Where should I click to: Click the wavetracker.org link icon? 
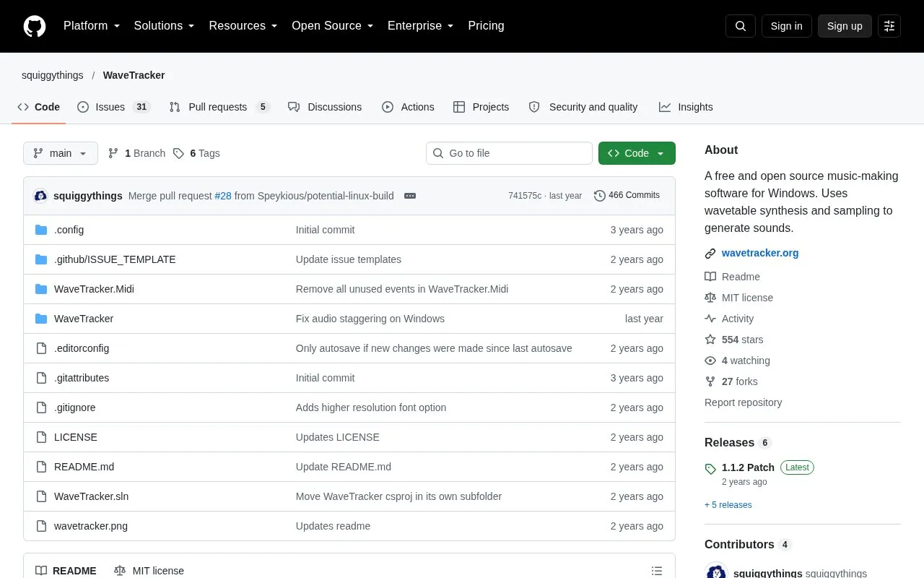point(710,254)
